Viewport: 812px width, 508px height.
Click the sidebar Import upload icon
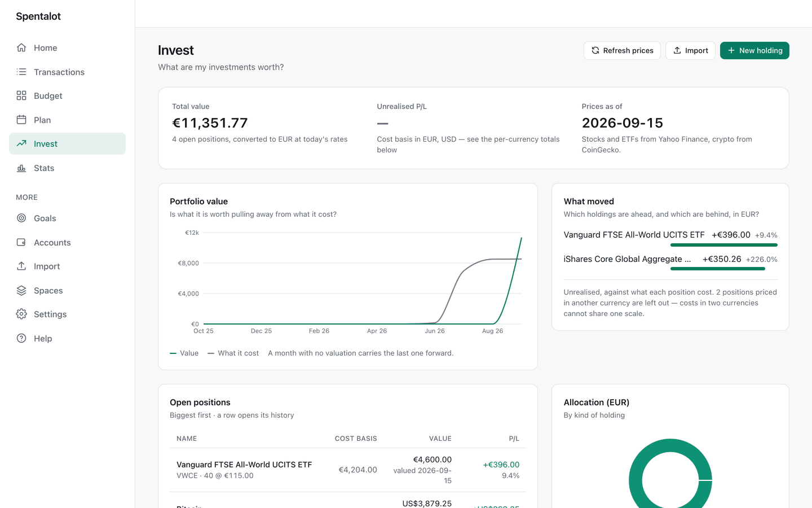coord(21,266)
